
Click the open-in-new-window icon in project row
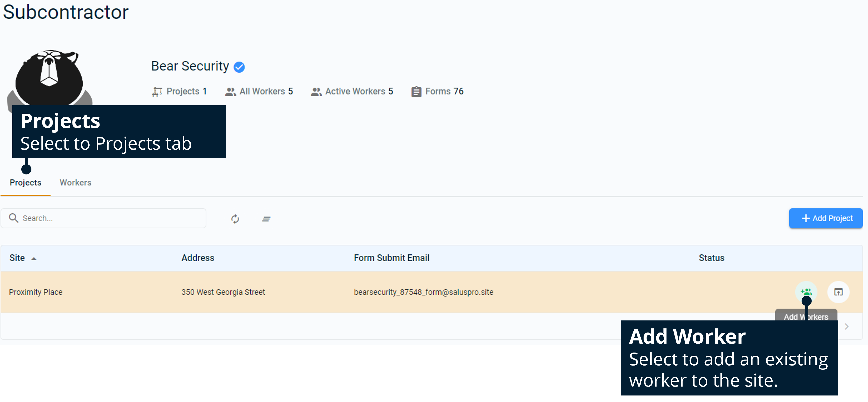[838, 292]
